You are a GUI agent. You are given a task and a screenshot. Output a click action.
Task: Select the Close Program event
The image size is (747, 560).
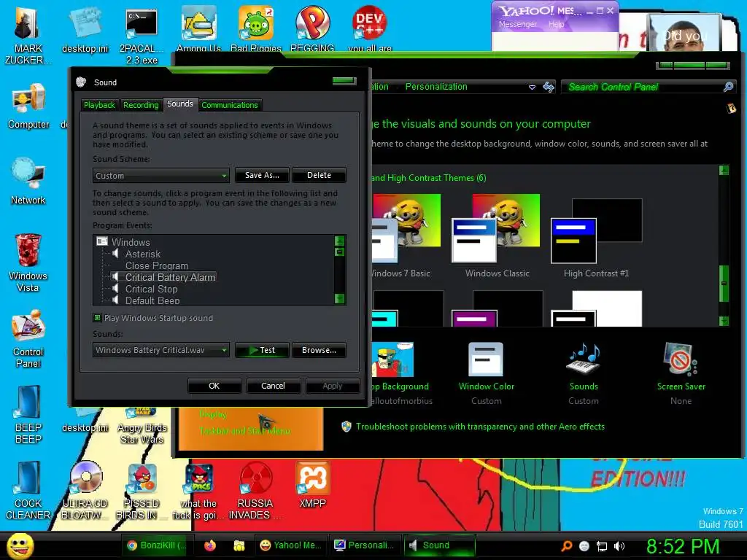tap(157, 265)
